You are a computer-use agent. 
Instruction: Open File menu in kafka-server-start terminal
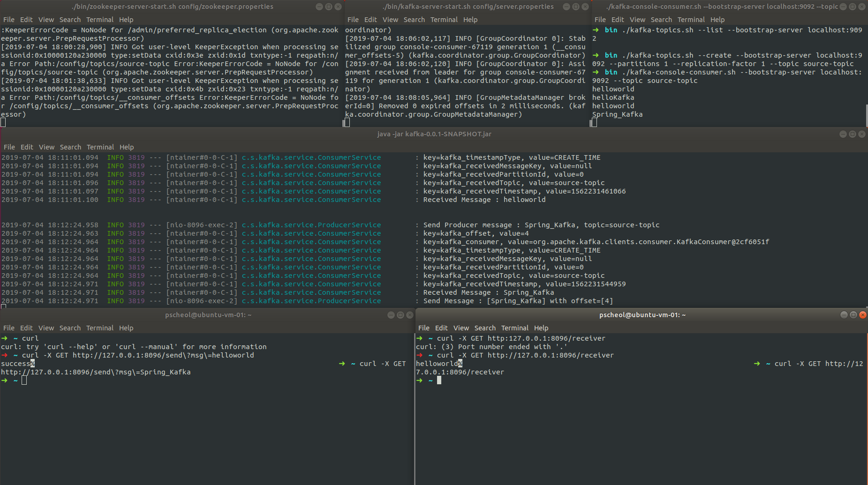(x=353, y=20)
